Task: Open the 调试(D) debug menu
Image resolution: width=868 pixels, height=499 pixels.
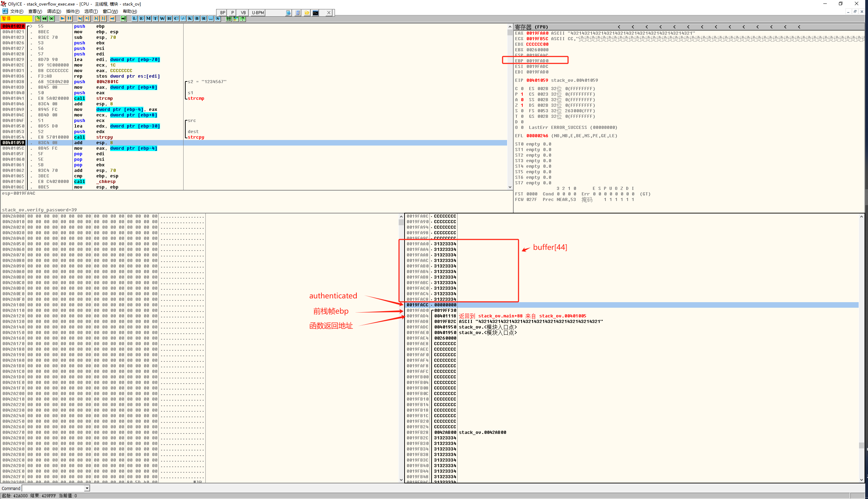Action: coord(54,11)
